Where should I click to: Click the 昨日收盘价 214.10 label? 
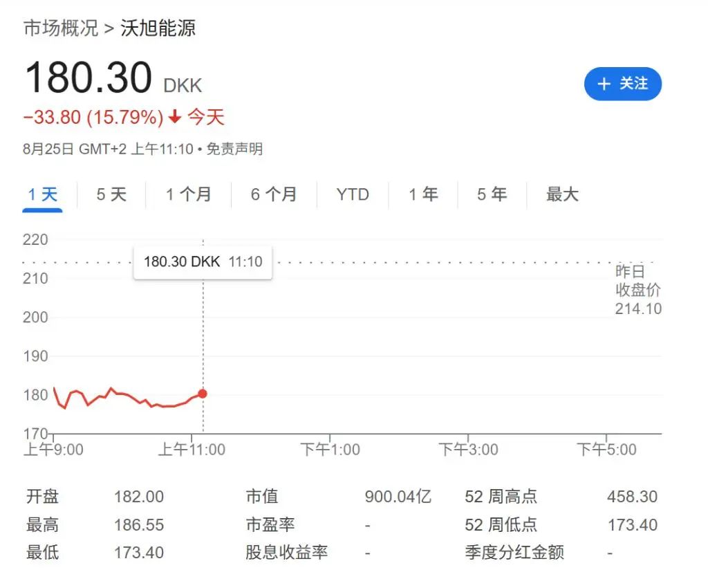point(638,290)
